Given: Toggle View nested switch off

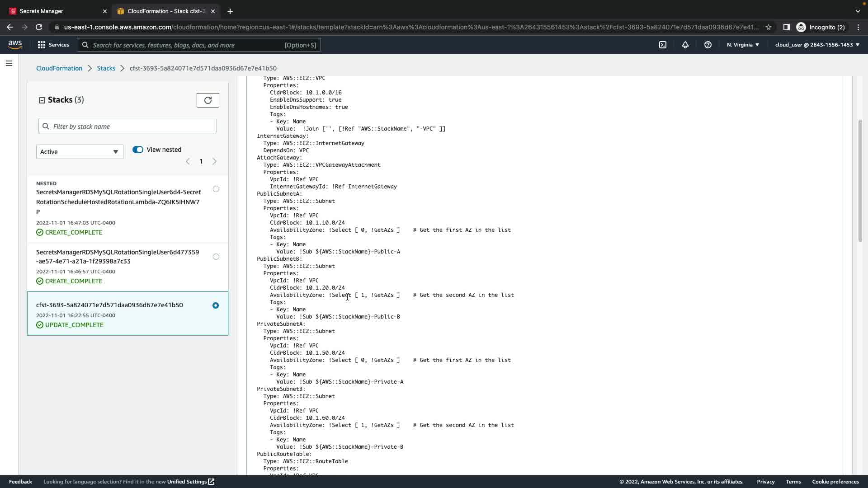Looking at the screenshot, I should pos(138,150).
